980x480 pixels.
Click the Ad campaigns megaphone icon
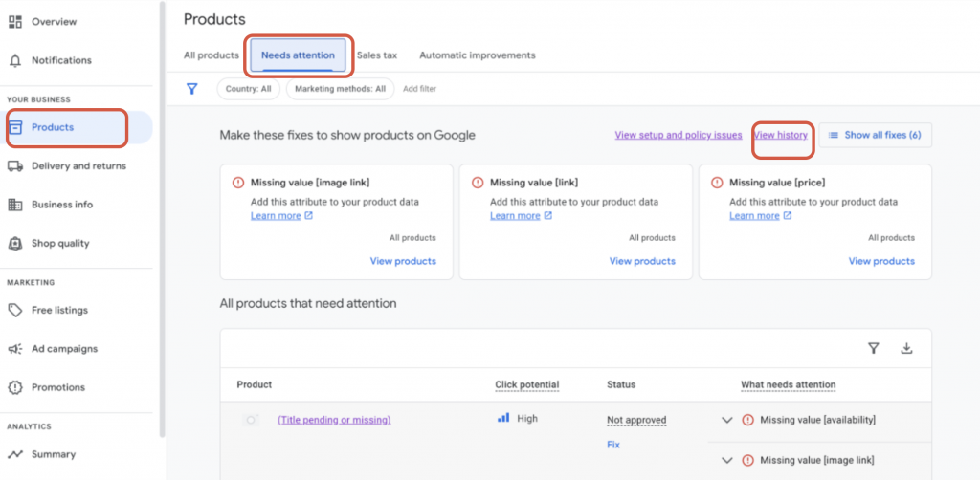tap(15, 349)
